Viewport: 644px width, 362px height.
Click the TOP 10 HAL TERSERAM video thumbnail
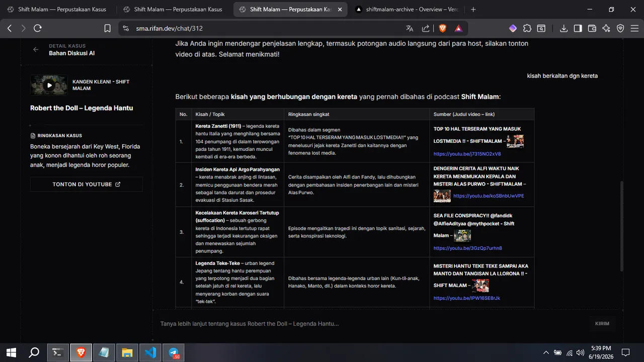tap(515, 142)
